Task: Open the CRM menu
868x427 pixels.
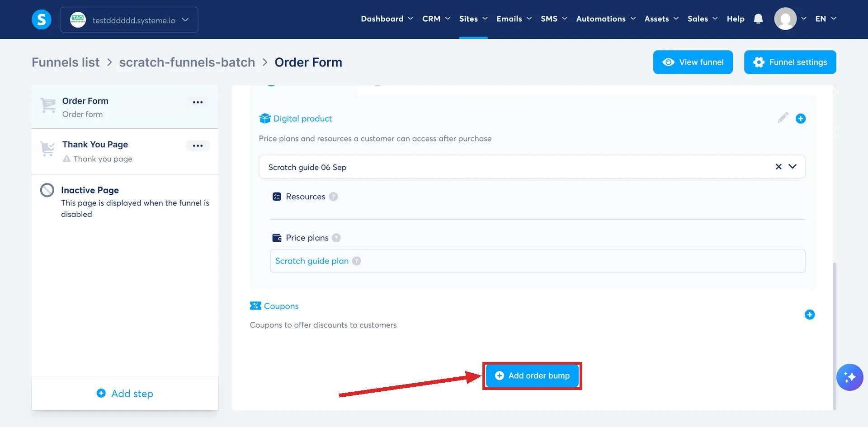Action: coord(436,19)
